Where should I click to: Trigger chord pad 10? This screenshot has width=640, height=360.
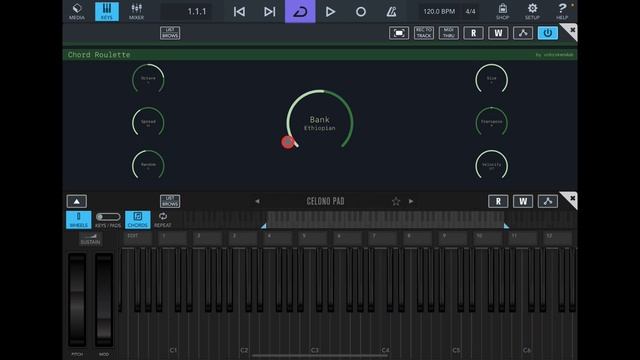pos(487,238)
